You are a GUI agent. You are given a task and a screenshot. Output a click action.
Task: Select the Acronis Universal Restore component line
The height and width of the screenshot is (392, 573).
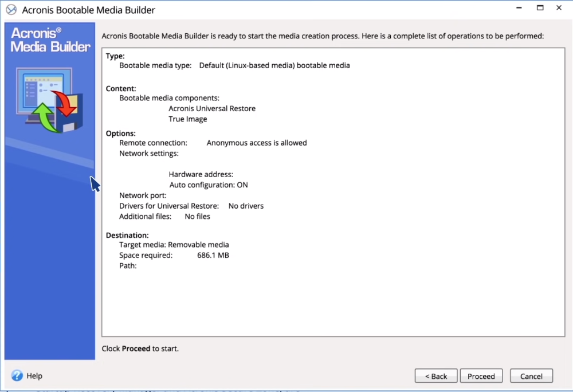(212, 108)
